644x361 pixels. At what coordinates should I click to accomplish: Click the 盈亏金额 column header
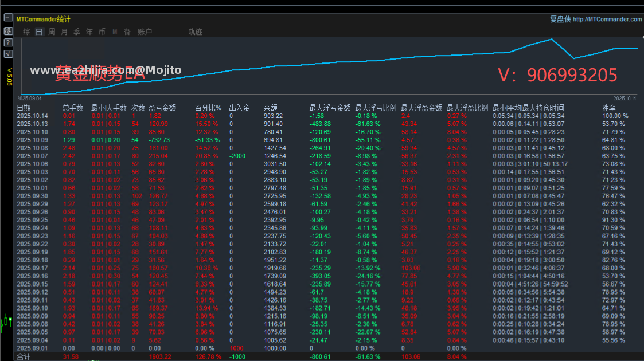[x=162, y=108]
